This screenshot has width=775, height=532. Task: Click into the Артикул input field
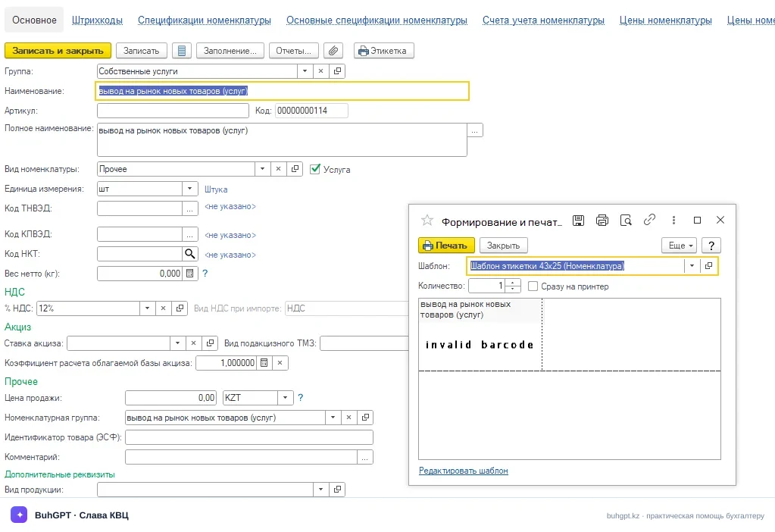pyautogui.click(x=173, y=111)
